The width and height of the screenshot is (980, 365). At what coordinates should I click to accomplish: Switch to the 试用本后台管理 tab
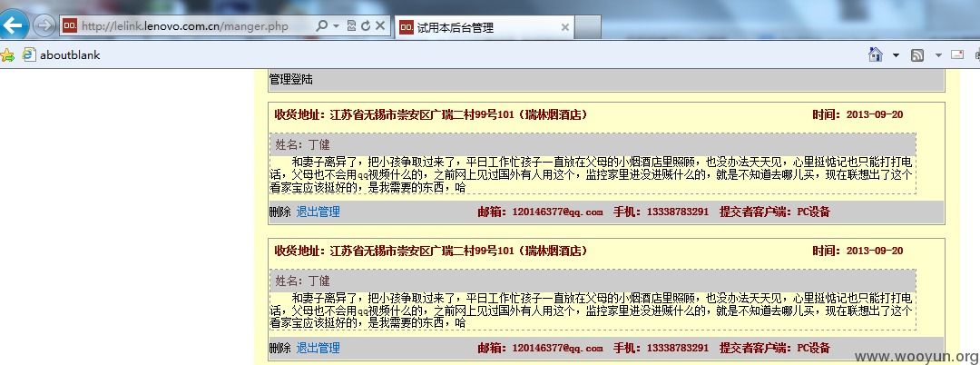[485, 27]
